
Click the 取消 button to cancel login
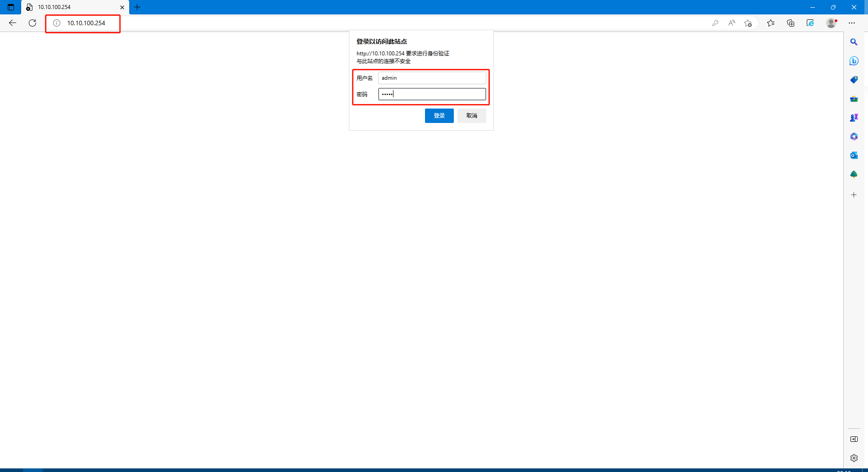[x=471, y=116]
